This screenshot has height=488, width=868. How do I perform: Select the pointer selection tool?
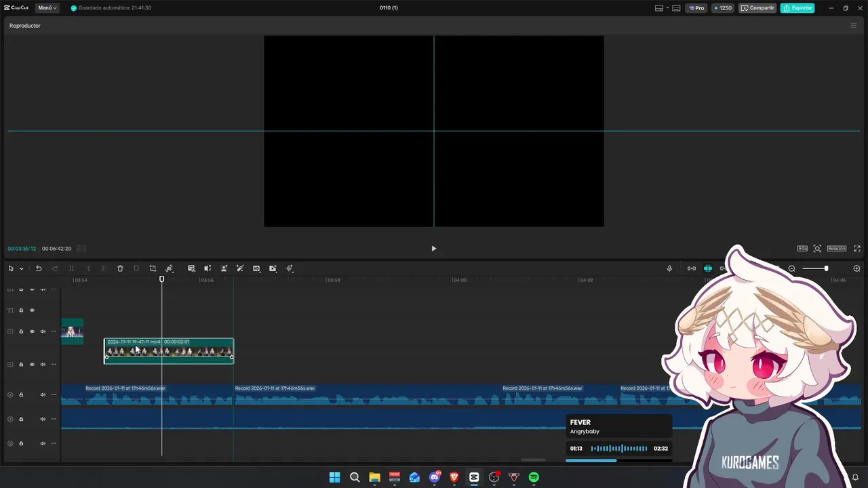(x=11, y=268)
